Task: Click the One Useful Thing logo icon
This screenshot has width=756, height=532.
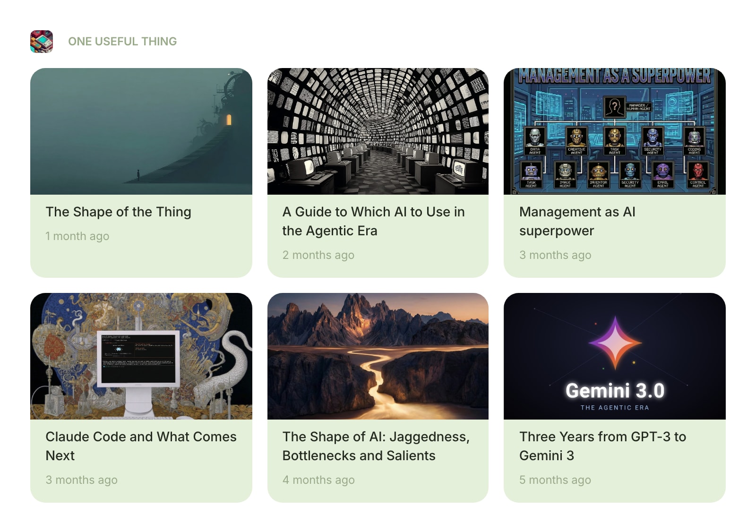Action: click(42, 42)
